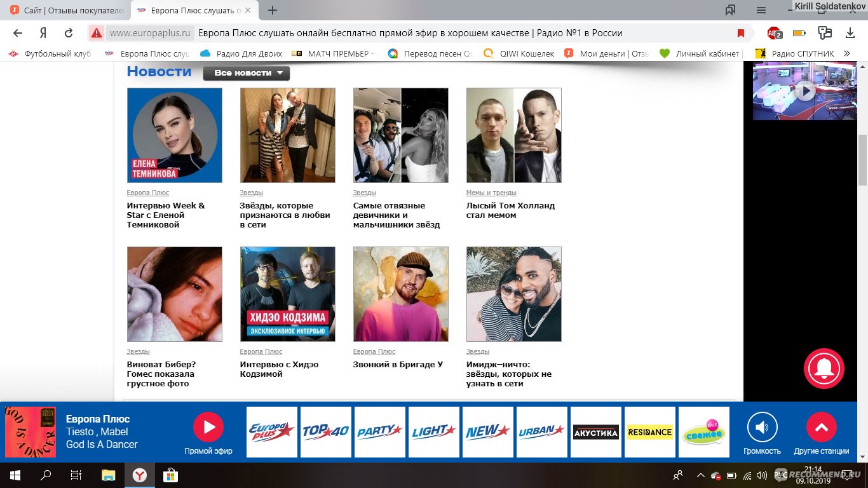Open Звонкий в Бригаде У article
This screenshot has height=488, width=868.
click(398, 365)
